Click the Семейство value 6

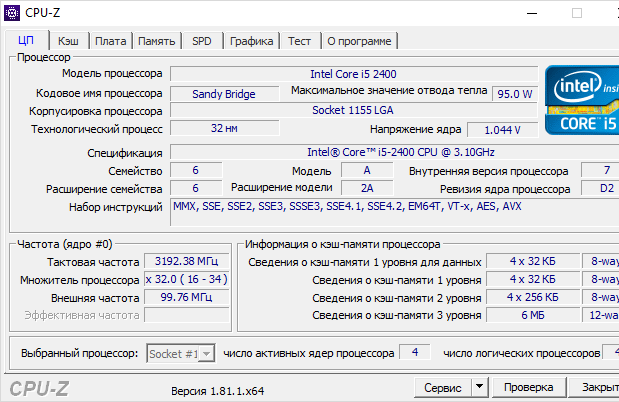click(x=196, y=170)
